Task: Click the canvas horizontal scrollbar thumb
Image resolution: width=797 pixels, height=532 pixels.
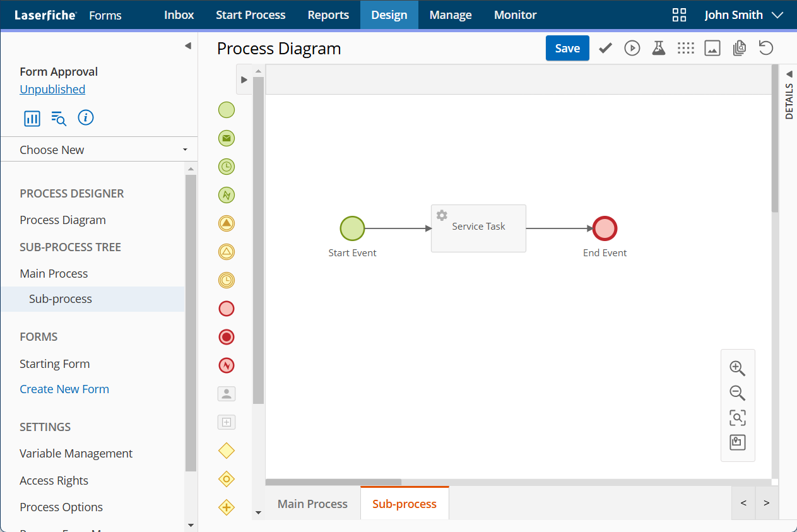Action: (x=333, y=482)
